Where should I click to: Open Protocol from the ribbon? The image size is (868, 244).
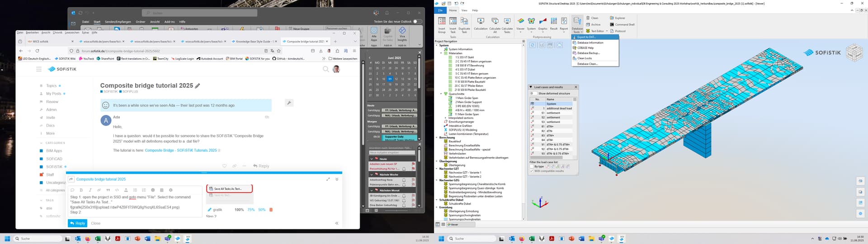pos(618,31)
